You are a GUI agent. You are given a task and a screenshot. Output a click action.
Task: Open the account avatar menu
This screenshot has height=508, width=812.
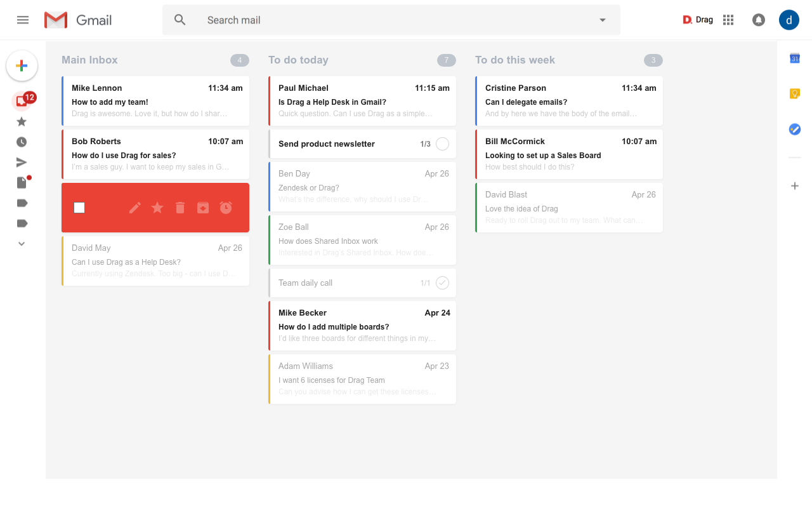pos(789,20)
